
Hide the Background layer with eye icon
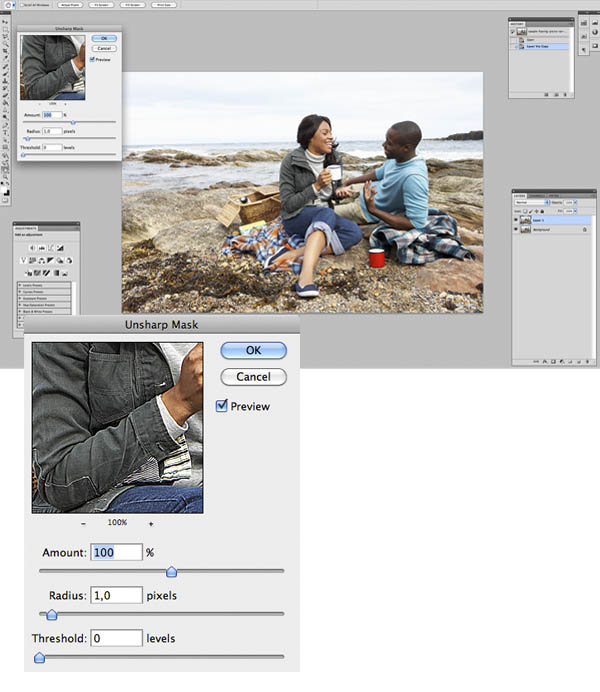click(x=517, y=229)
